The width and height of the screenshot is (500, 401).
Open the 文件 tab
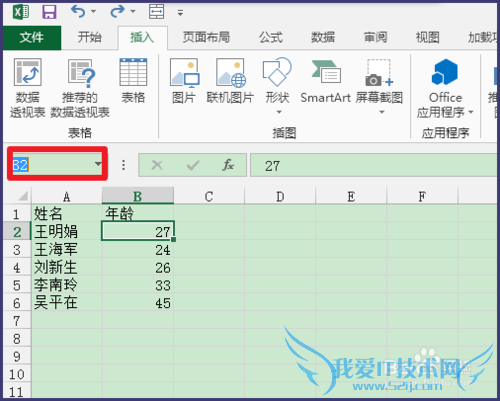[32, 37]
